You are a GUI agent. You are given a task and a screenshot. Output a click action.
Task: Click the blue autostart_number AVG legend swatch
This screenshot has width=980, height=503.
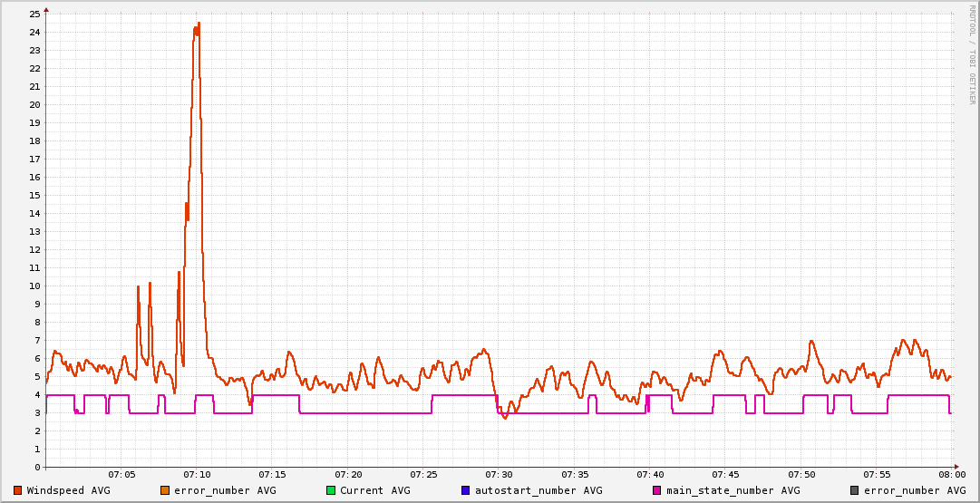pos(466,490)
